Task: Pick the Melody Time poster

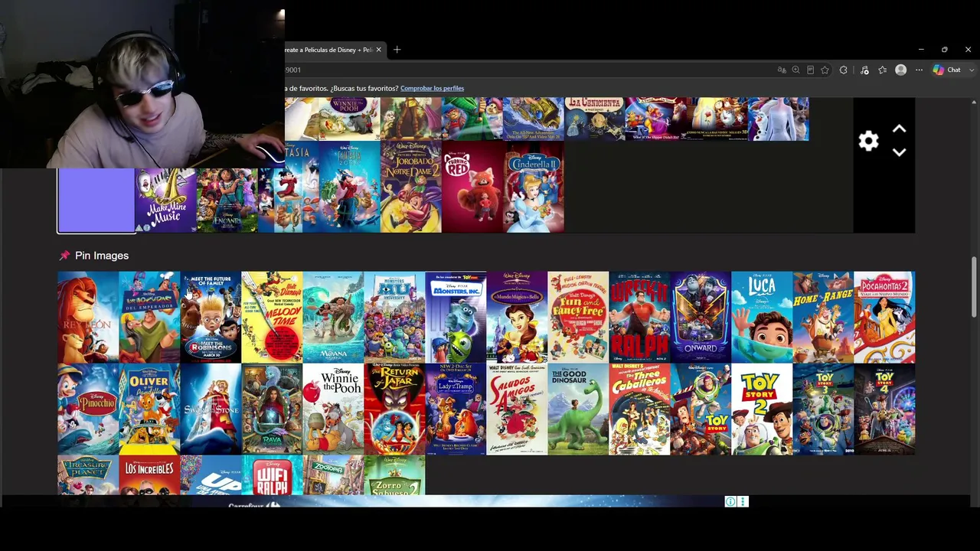Action: pyautogui.click(x=272, y=318)
